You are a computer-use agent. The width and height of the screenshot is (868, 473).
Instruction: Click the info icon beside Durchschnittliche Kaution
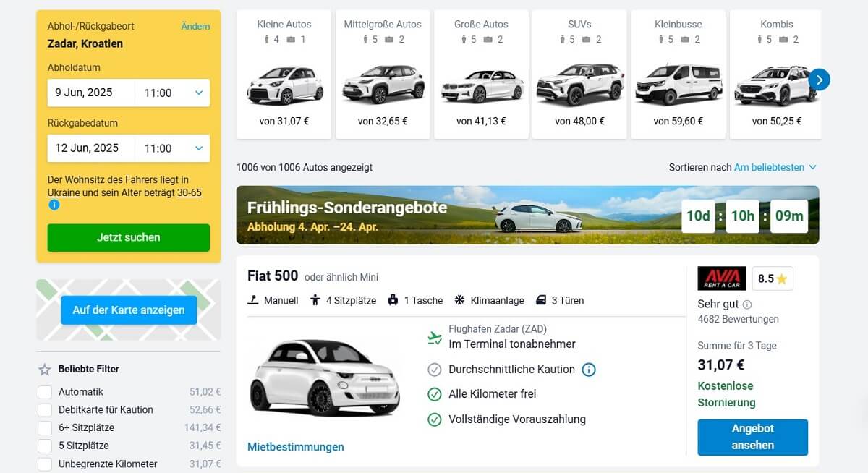(x=589, y=370)
